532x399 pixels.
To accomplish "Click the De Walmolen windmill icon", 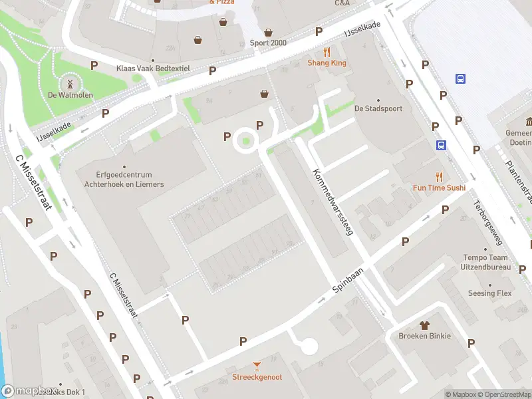I will 70,83.
